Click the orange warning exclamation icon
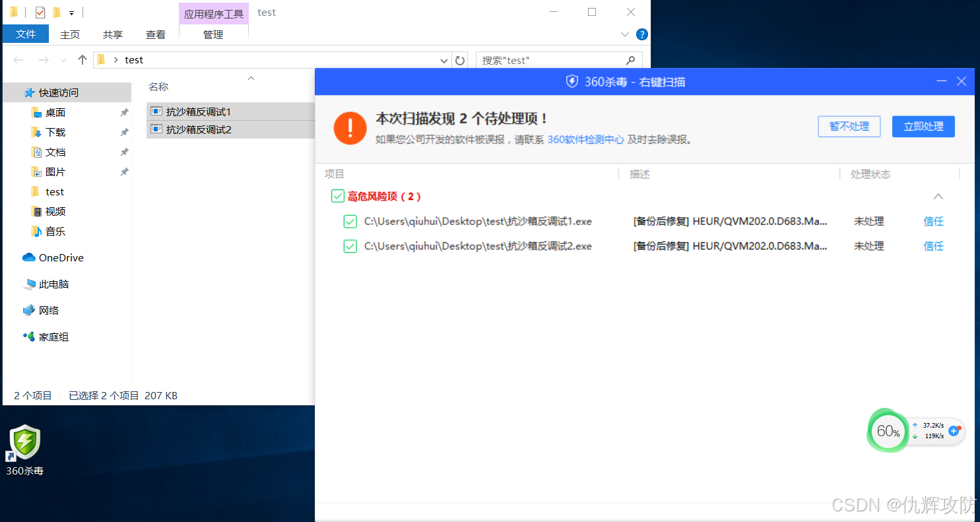Image resolution: width=980 pixels, height=522 pixels. (x=350, y=128)
